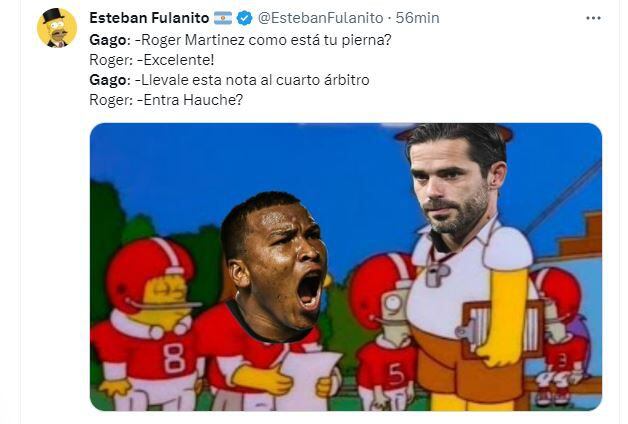Click the blue verified checkmark badge

244,18
